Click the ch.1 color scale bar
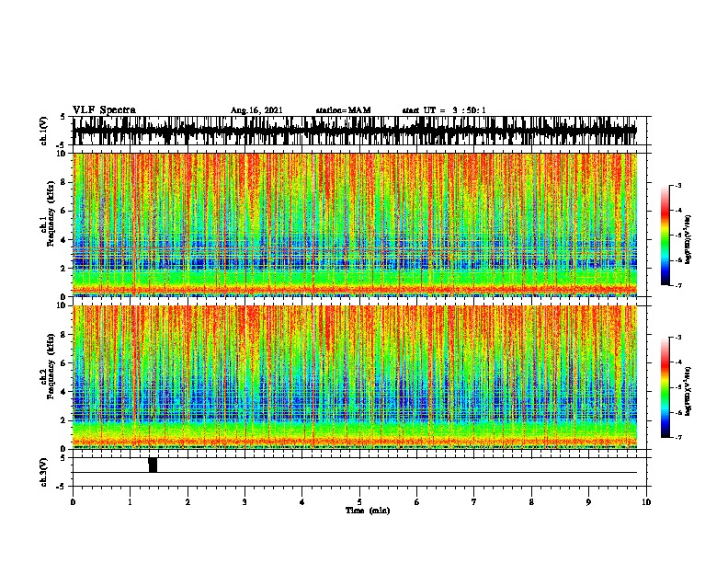This screenshot has height=563, width=728. tap(665, 236)
